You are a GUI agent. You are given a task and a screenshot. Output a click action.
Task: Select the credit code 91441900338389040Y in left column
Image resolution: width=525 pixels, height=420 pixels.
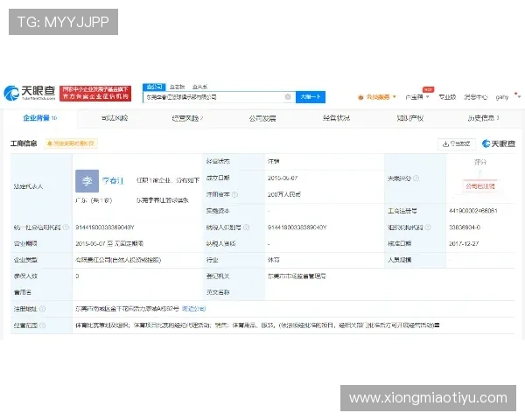[105, 227]
